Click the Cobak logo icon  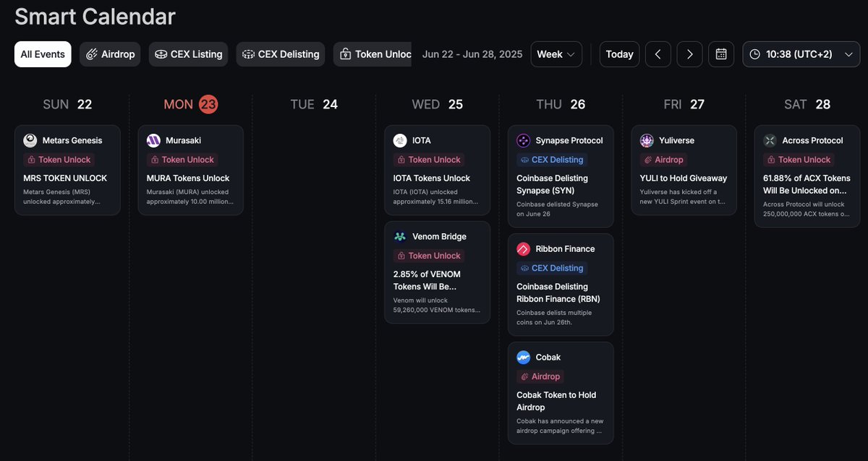524,358
